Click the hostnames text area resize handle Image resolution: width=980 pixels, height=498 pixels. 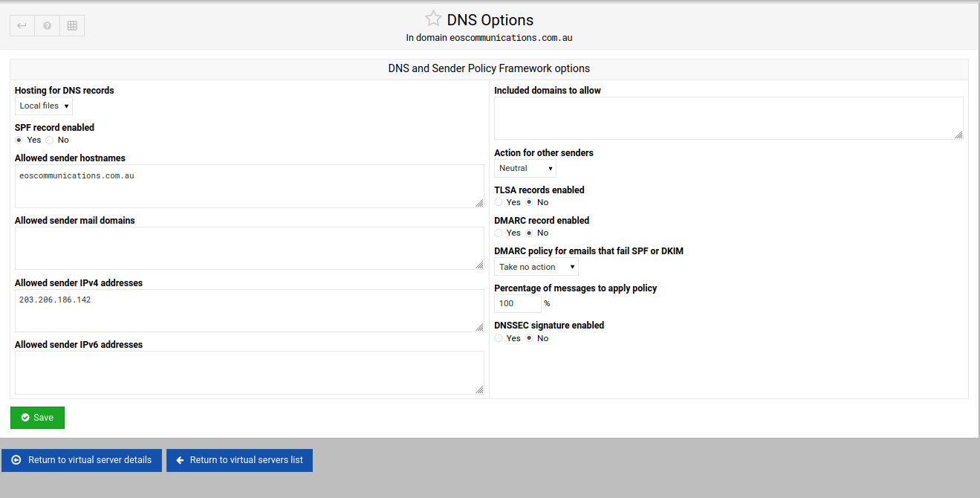coord(479,203)
